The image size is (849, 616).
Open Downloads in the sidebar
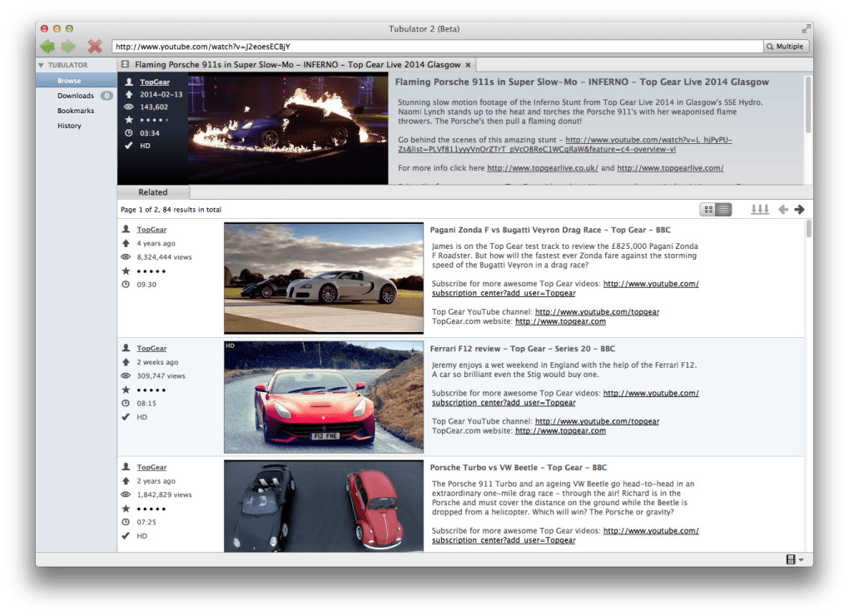pyautogui.click(x=76, y=96)
